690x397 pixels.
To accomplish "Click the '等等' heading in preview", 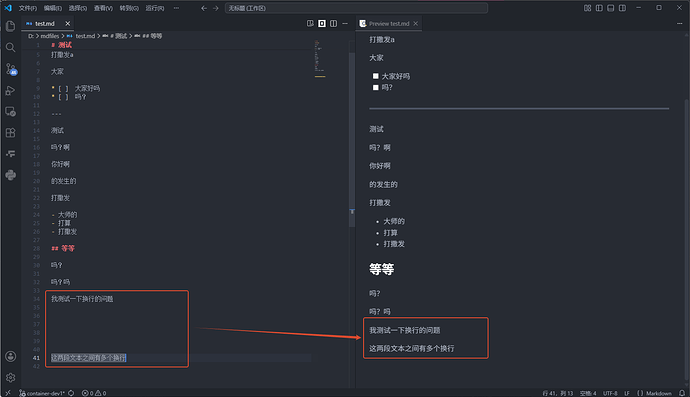I will (382, 269).
